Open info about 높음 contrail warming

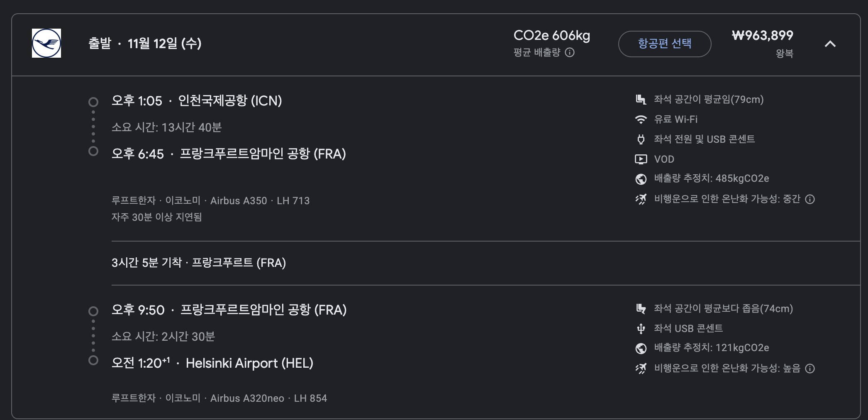tap(809, 369)
